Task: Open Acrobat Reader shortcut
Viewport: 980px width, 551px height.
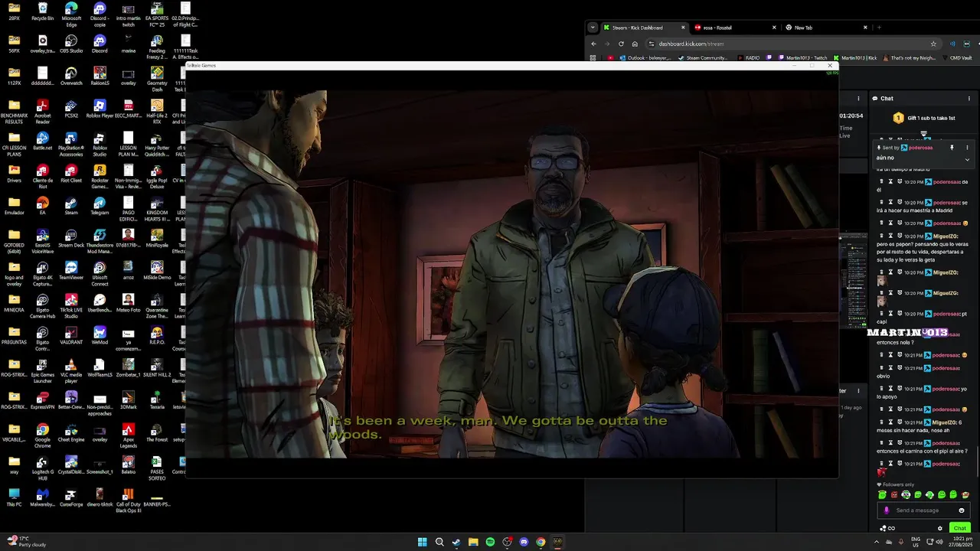Action: (43, 111)
